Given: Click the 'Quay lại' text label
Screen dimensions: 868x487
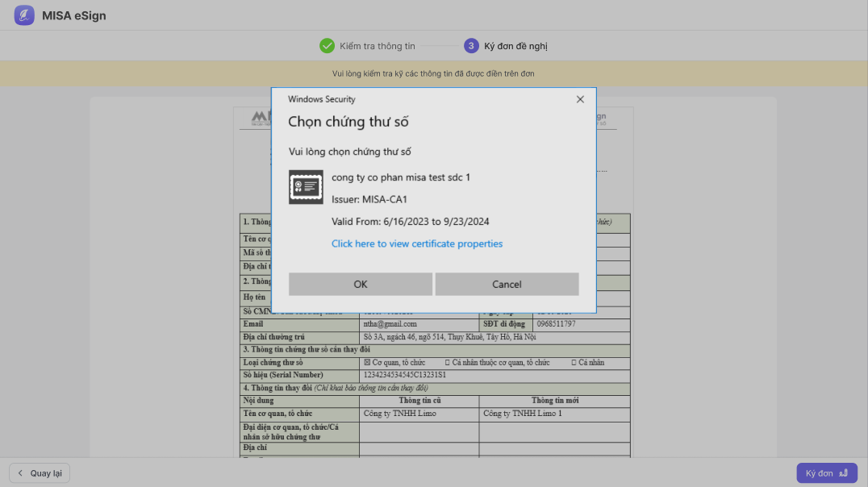Looking at the screenshot, I should point(46,473).
